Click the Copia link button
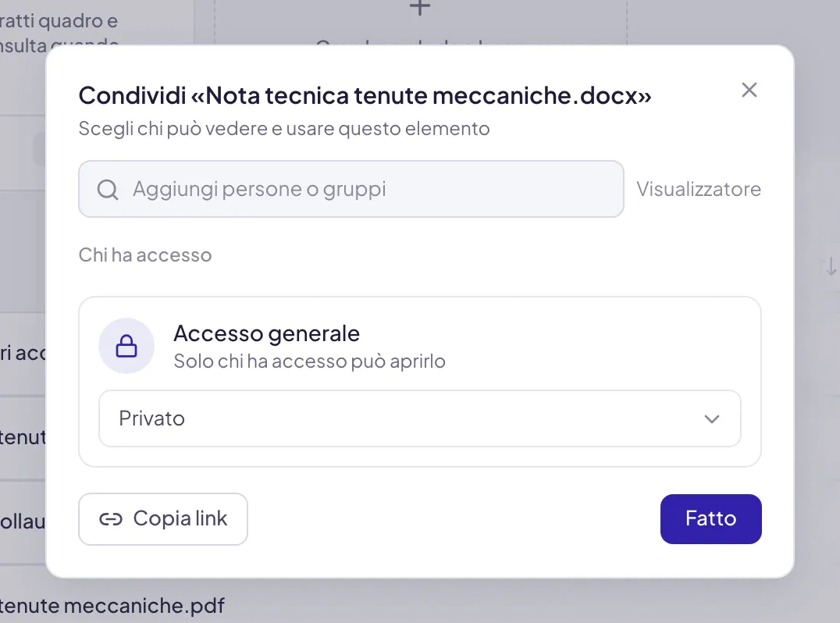Image resolution: width=840 pixels, height=623 pixels. [163, 519]
